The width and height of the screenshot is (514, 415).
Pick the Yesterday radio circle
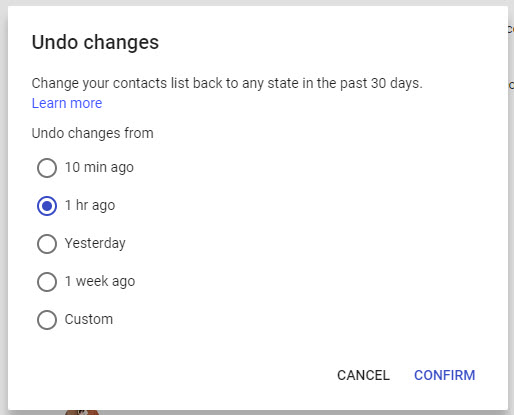47,244
